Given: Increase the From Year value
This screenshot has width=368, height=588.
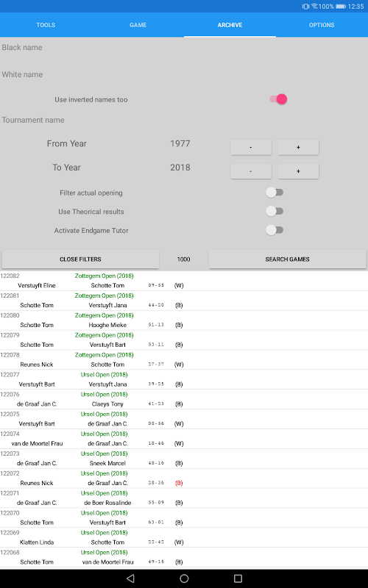Looking at the screenshot, I should click(x=298, y=148).
